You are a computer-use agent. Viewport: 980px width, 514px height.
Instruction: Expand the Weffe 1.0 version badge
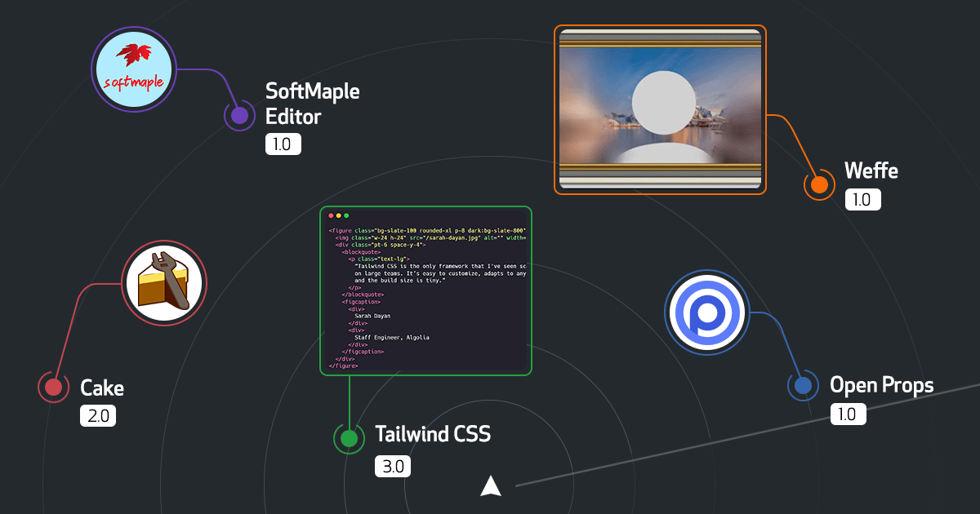pyautogui.click(x=862, y=198)
